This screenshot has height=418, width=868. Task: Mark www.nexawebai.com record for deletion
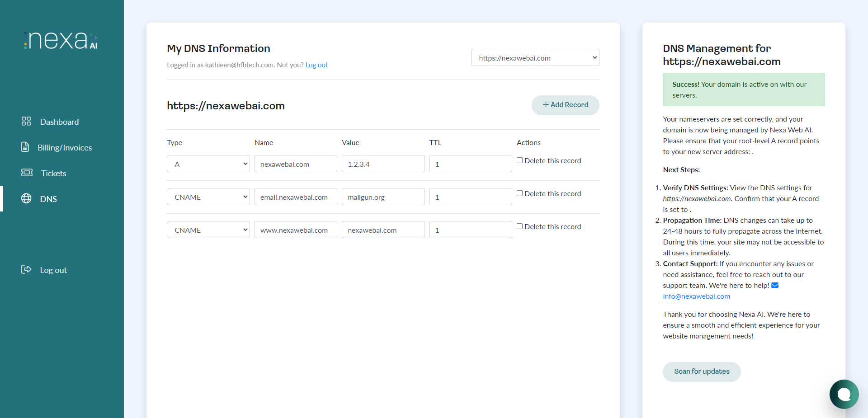tap(520, 226)
